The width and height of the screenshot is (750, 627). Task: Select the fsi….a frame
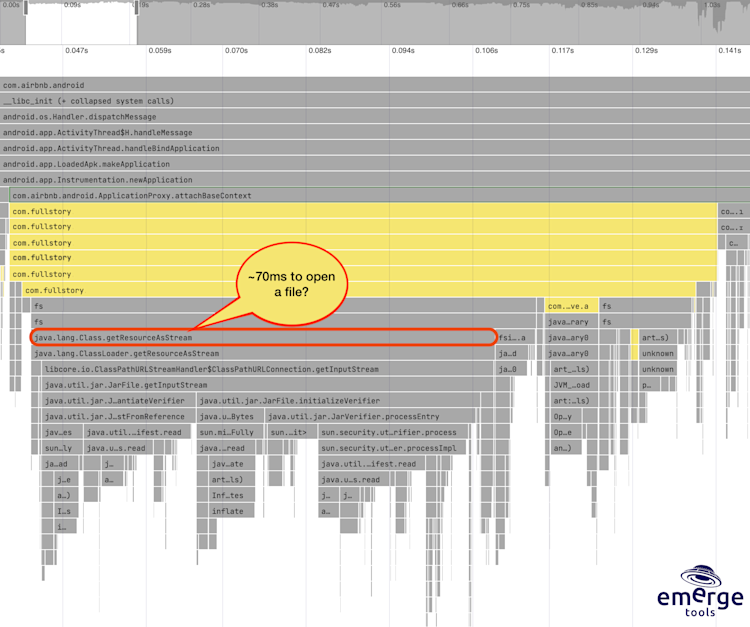[516, 338]
